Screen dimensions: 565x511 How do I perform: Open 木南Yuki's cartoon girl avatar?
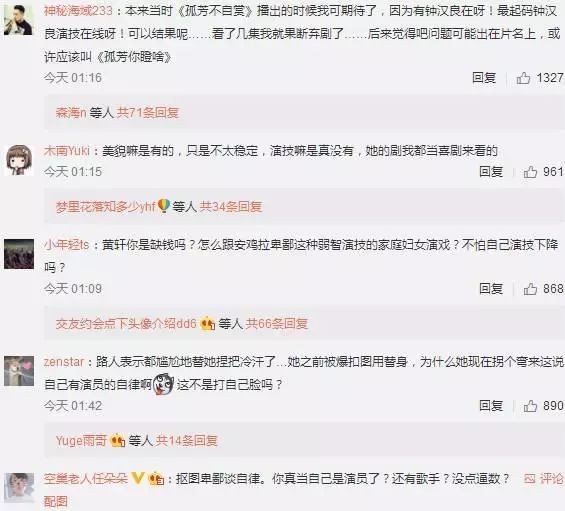19,161
